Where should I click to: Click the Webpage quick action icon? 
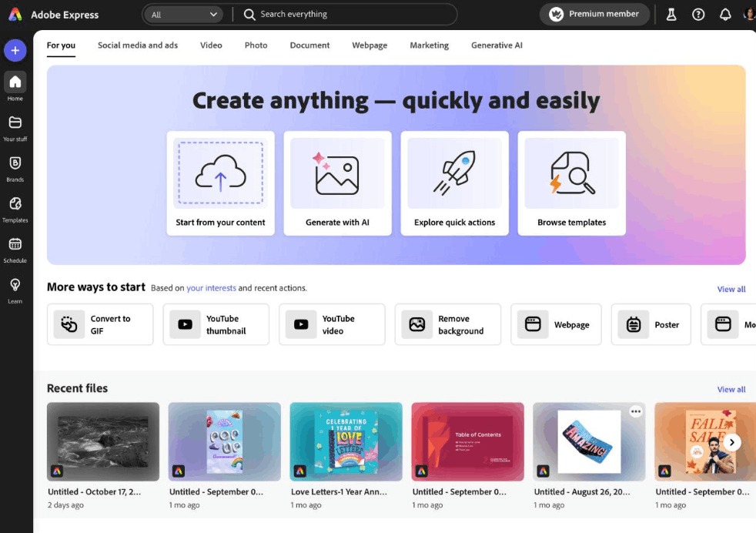pos(533,324)
